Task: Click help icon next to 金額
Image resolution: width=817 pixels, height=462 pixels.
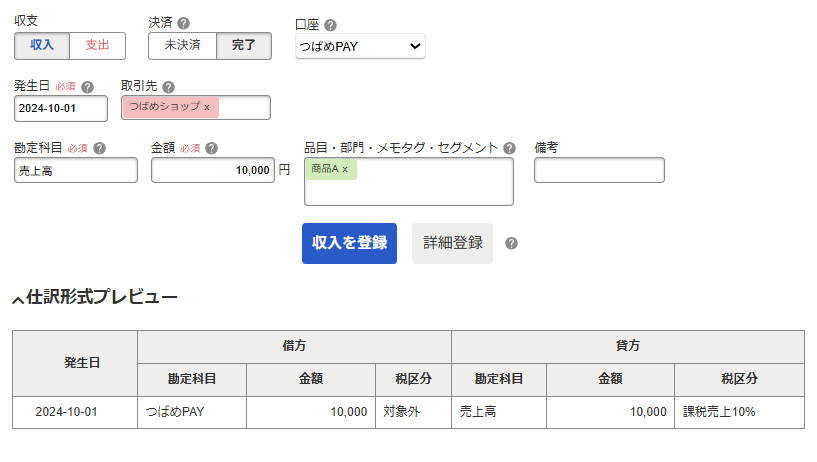Action: click(211, 148)
